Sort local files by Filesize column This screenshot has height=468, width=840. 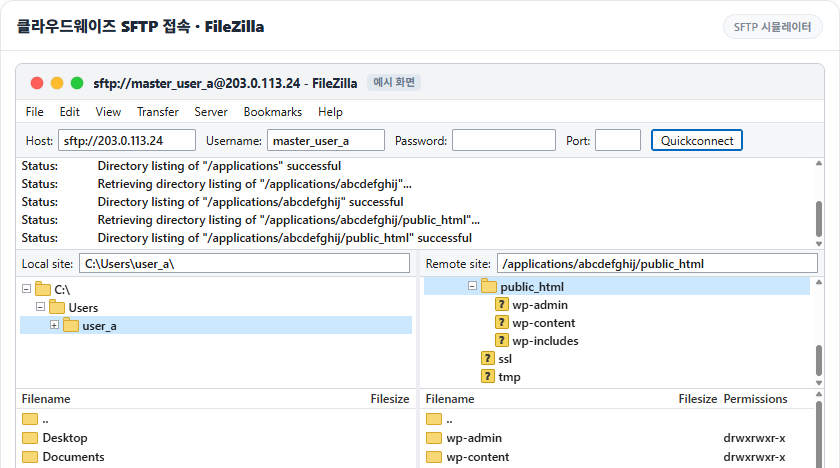click(x=389, y=399)
